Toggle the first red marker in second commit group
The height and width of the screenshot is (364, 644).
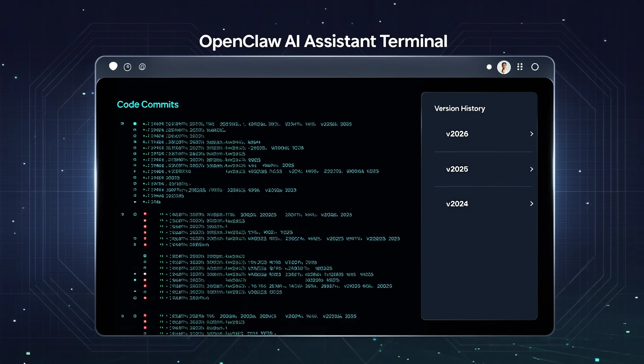coord(145,214)
